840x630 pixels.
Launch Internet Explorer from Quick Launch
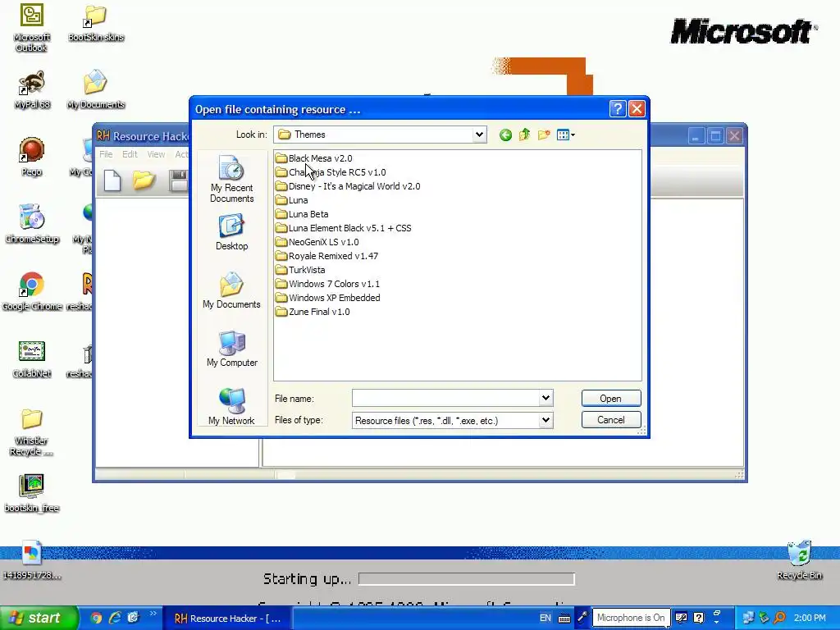[x=115, y=619]
